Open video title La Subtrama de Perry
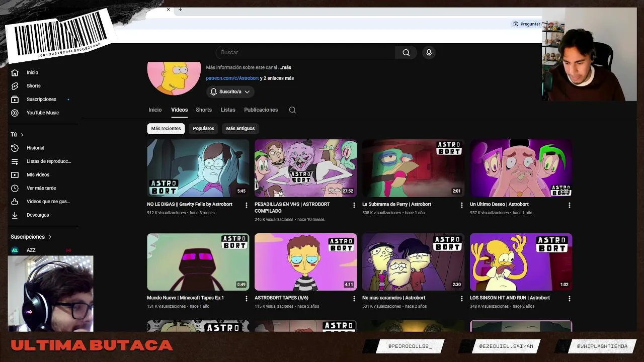This screenshot has height=362, width=644. pyautogui.click(x=396, y=204)
